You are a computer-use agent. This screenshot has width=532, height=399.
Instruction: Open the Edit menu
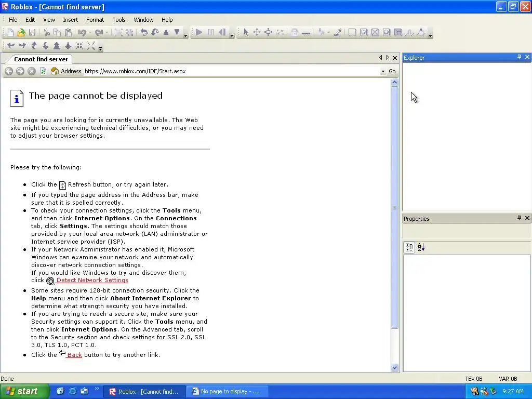click(30, 20)
